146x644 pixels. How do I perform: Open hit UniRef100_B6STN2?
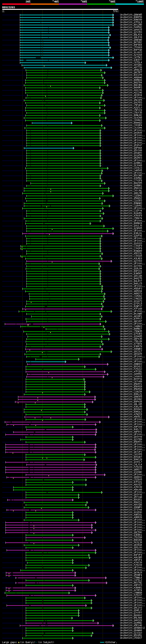tap(131, 583)
